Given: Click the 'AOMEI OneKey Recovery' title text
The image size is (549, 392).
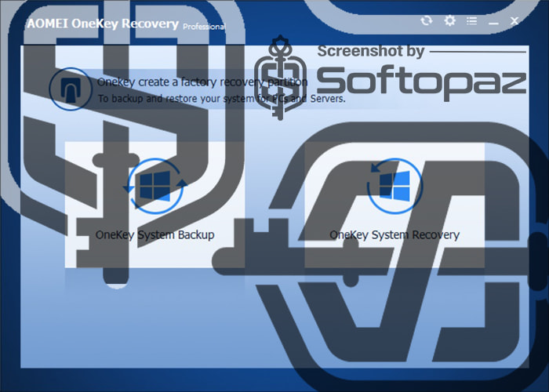Looking at the screenshot, I should click(x=103, y=24).
